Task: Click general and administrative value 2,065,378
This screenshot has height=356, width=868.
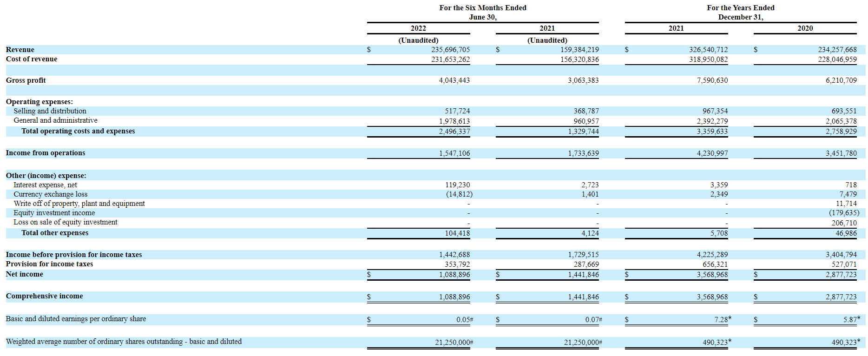Action: [841, 121]
